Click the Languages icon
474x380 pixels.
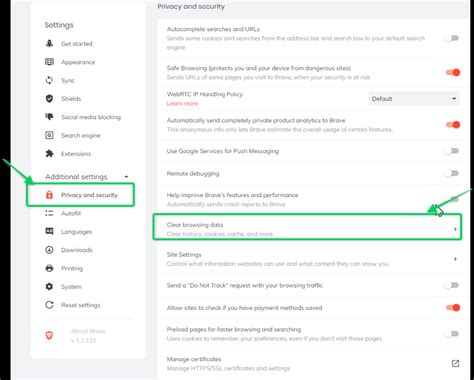49,231
